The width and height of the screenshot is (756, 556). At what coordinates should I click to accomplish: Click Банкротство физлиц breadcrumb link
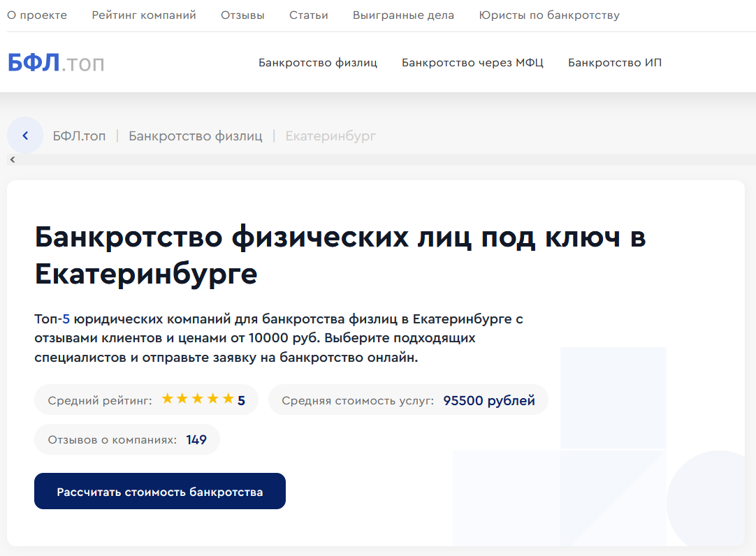click(x=195, y=136)
